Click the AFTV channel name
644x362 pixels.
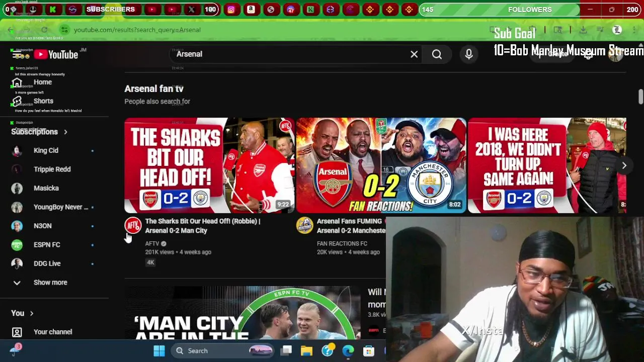point(152,243)
